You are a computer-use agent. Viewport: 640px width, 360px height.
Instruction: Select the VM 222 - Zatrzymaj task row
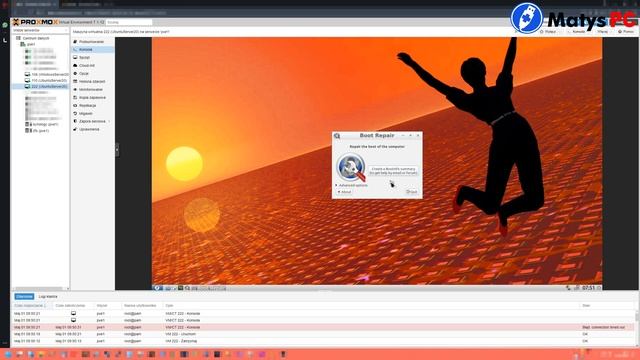tap(323, 341)
